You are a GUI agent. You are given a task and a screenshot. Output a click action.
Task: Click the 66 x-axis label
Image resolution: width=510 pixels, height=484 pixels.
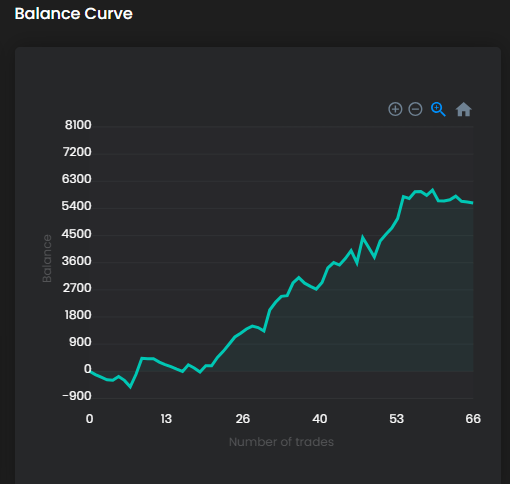click(473, 419)
